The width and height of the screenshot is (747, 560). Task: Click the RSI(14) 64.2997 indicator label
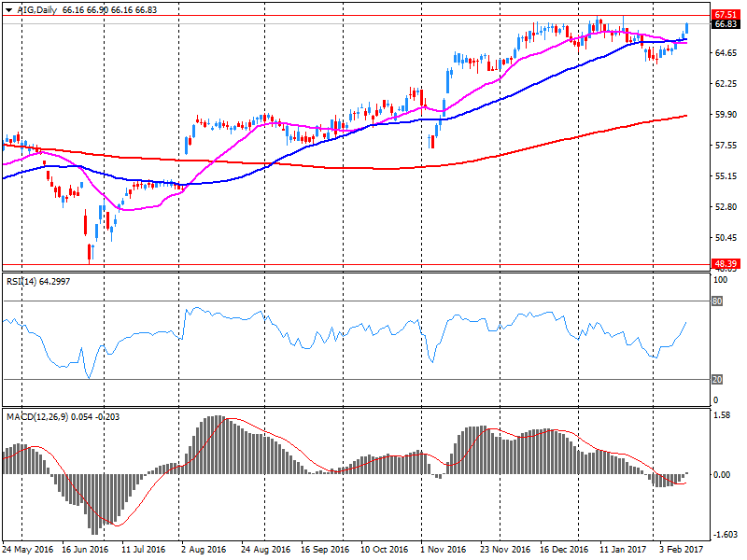coord(38,282)
